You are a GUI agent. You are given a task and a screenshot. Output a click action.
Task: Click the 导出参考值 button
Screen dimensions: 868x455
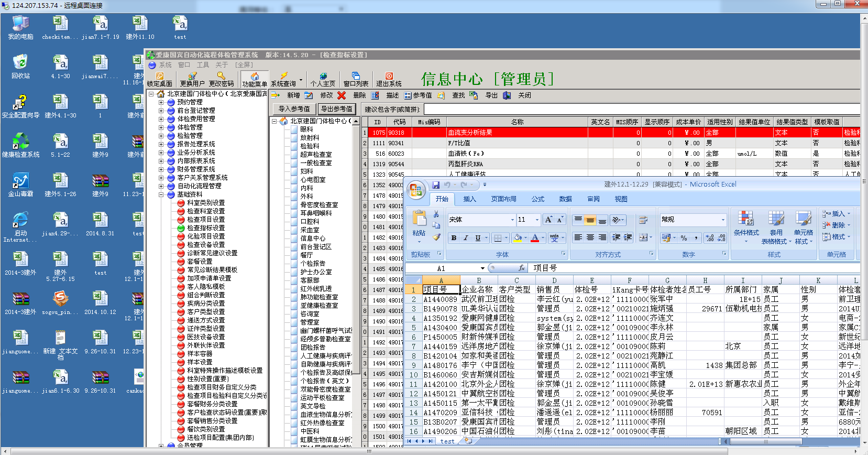click(x=336, y=109)
